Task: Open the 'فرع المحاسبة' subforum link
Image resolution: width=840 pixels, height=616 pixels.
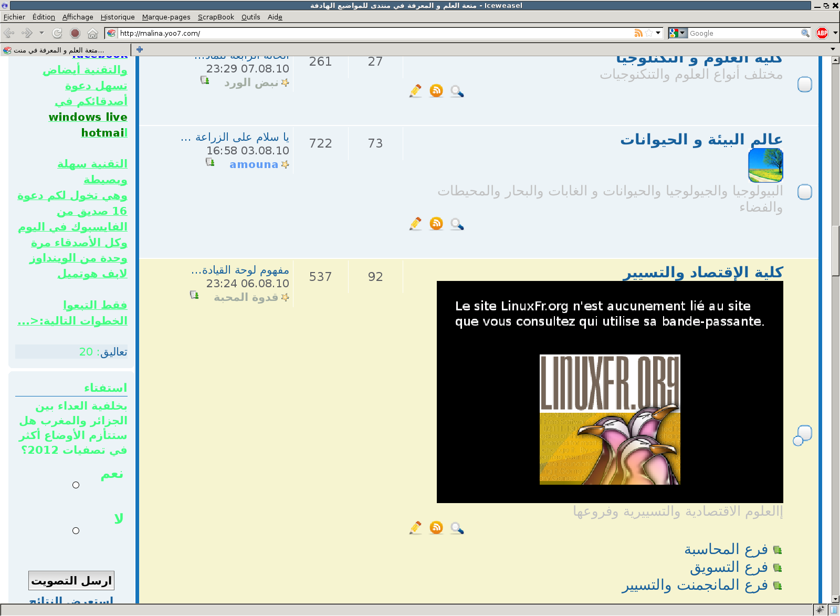Action: (x=726, y=550)
